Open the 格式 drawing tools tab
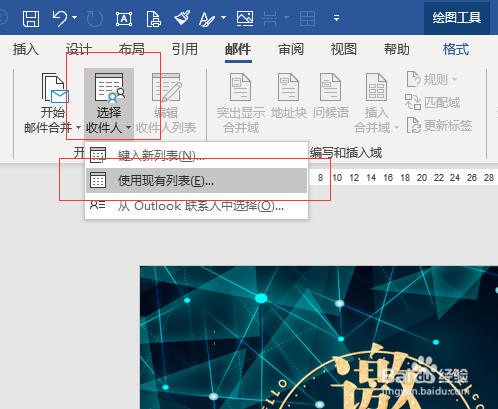Viewport: 498px width, 409px height. 456,50
